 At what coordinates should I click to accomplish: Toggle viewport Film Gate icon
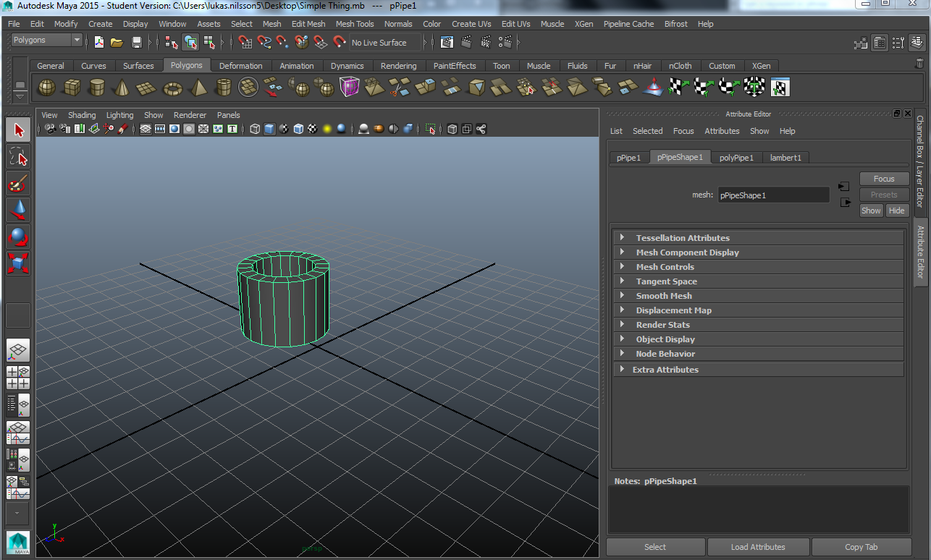pos(160,129)
